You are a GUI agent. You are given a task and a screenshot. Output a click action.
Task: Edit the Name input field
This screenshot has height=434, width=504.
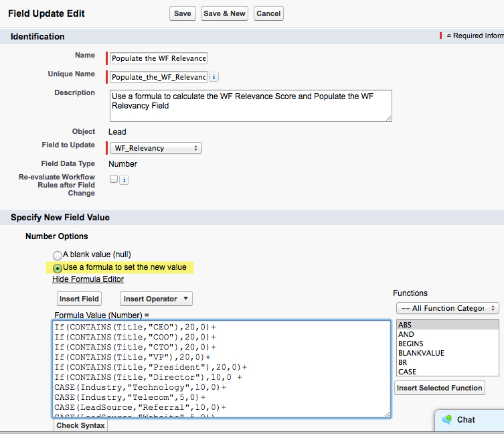pyautogui.click(x=159, y=58)
